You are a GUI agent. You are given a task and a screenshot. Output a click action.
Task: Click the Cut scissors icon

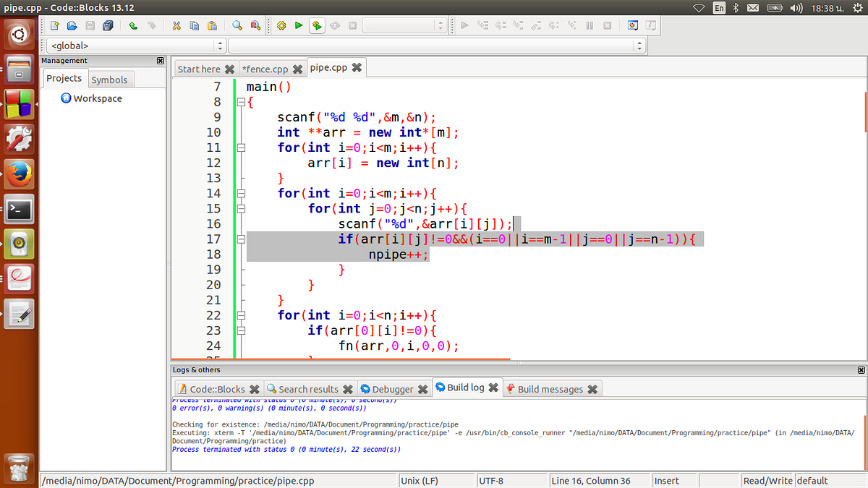tap(176, 25)
